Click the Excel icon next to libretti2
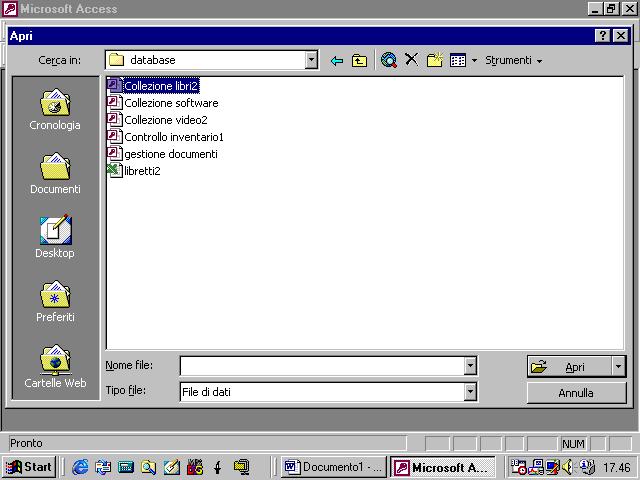 114,170
